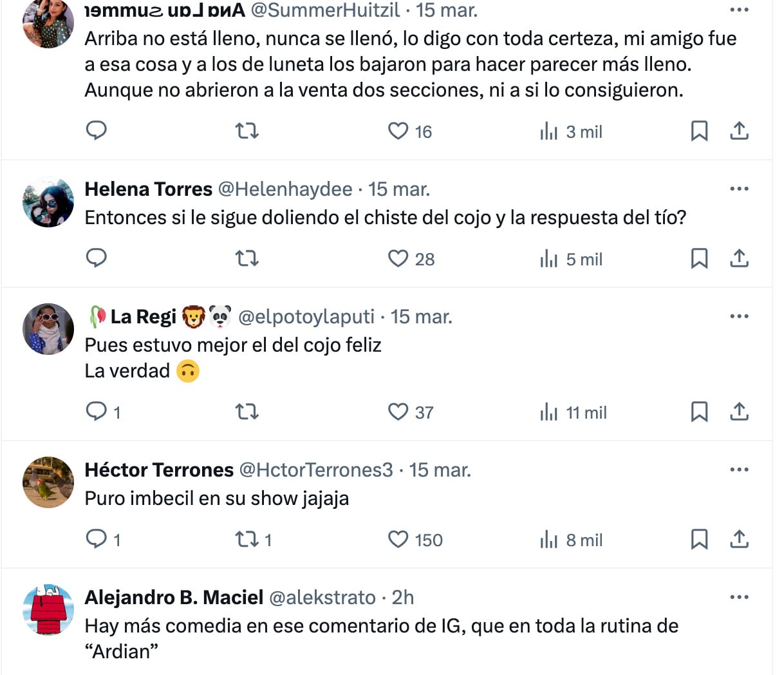Open more options on Helena Torres's tweet

[x=740, y=188]
